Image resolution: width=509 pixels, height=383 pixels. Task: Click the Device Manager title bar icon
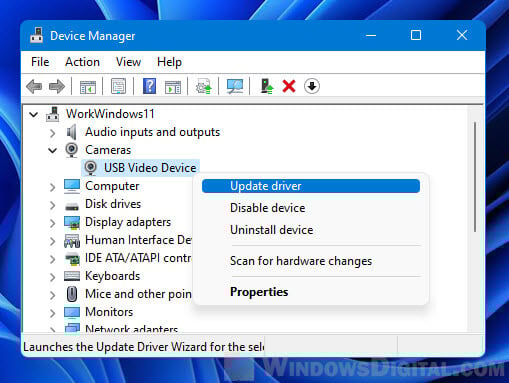tap(36, 35)
